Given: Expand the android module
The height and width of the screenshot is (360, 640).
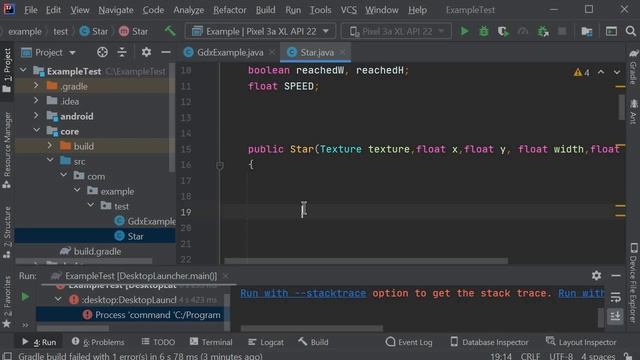Looking at the screenshot, I should pos(36,116).
